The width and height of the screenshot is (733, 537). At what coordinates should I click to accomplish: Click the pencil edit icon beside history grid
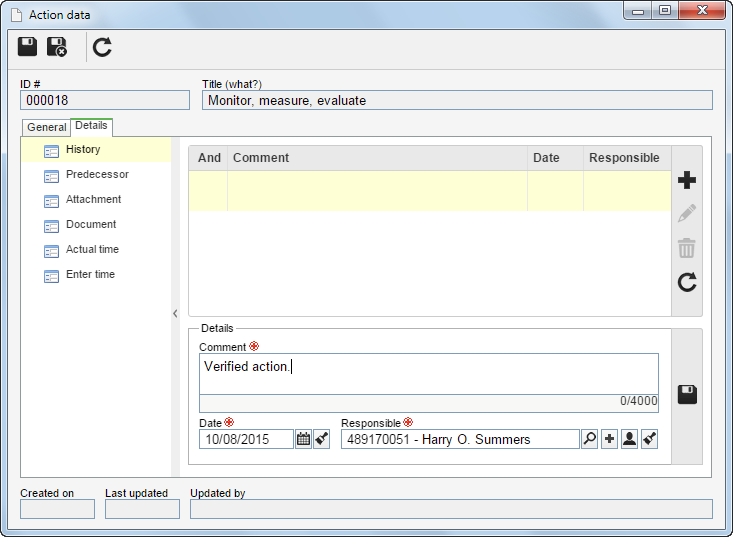coord(687,214)
